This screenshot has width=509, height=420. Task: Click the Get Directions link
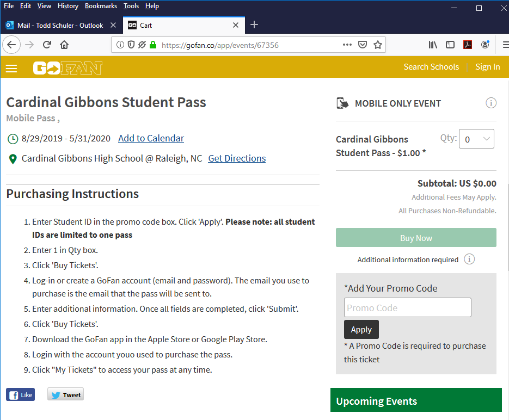click(x=237, y=158)
